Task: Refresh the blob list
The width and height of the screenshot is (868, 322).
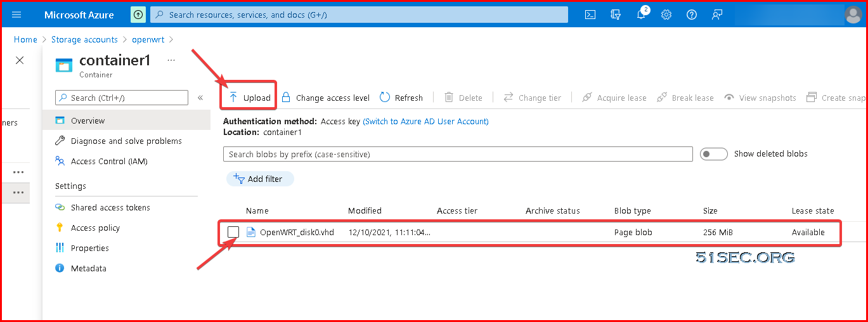Action: [x=401, y=98]
